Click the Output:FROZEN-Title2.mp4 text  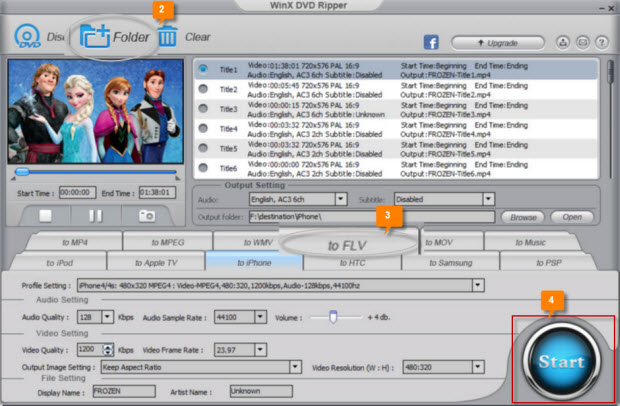point(445,95)
